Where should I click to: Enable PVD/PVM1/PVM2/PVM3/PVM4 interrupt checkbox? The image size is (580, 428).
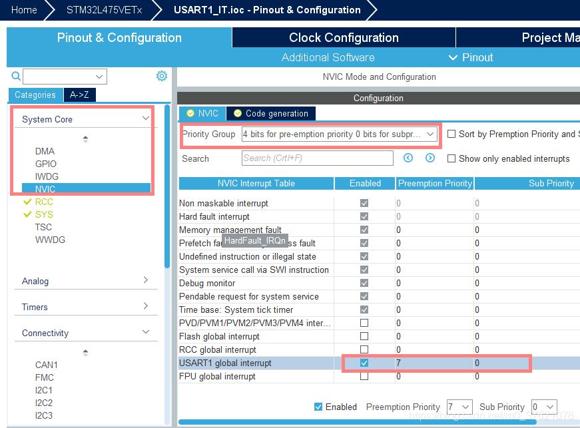(364, 323)
